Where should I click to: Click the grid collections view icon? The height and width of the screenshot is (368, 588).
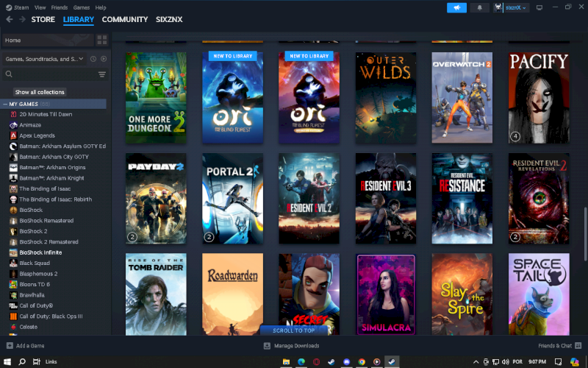[101, 40]
